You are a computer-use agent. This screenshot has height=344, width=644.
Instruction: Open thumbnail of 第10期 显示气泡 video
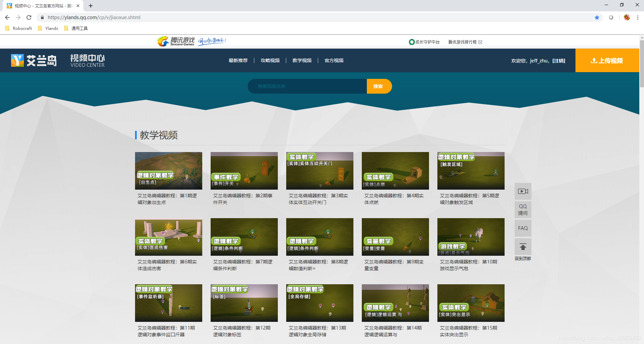(471, 237)
